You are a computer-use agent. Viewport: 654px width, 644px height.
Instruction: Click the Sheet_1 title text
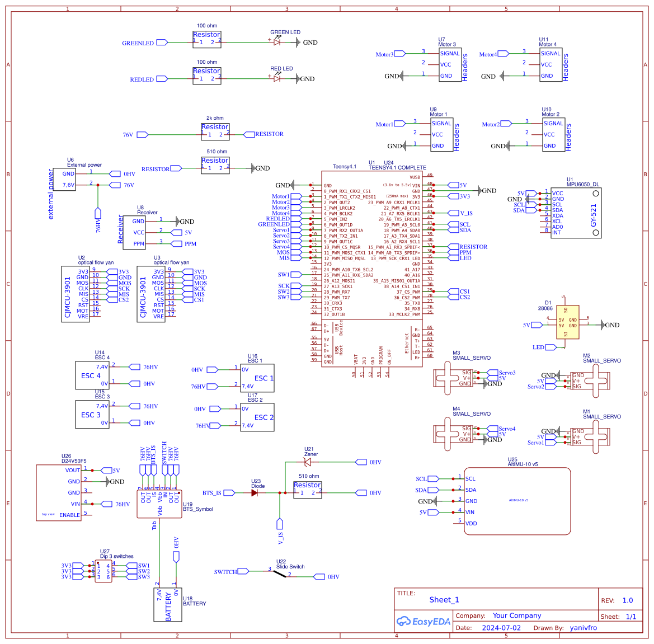coord(444,599)
